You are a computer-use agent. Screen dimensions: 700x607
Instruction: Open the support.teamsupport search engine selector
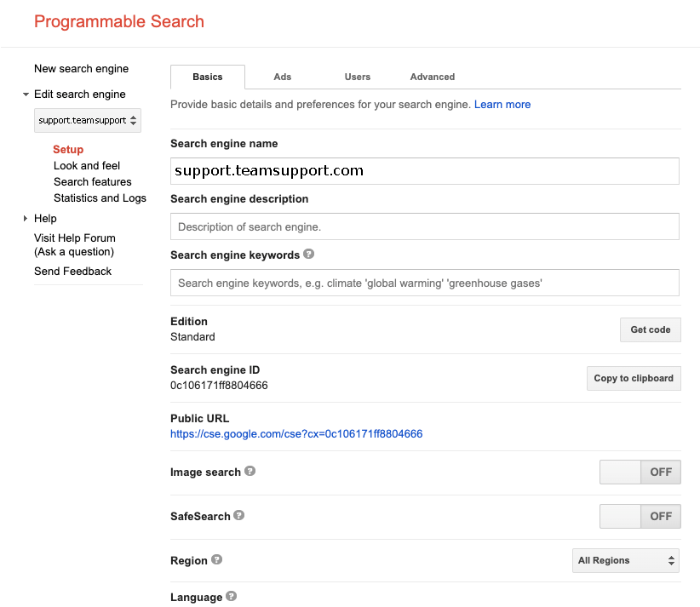(88, 120)
